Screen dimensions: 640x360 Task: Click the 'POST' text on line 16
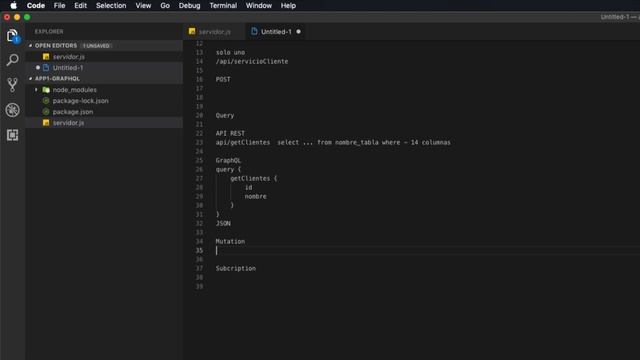(x=223, y=79)
